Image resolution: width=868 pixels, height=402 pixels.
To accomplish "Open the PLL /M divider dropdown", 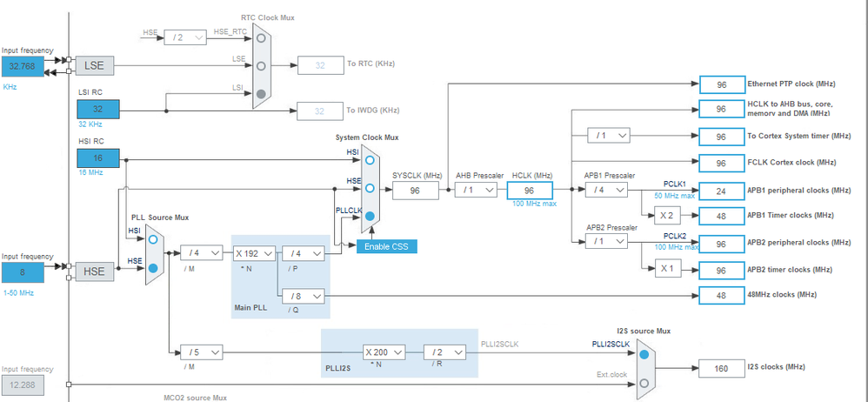I will 202,253.
